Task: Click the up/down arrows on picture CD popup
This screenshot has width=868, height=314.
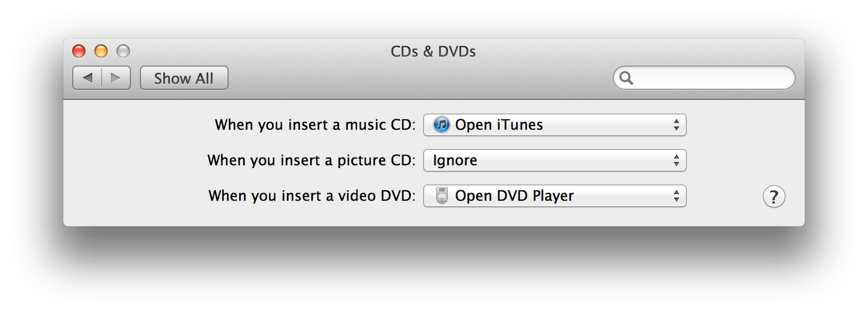Action: pyautogui.click(x=676, y=161)
